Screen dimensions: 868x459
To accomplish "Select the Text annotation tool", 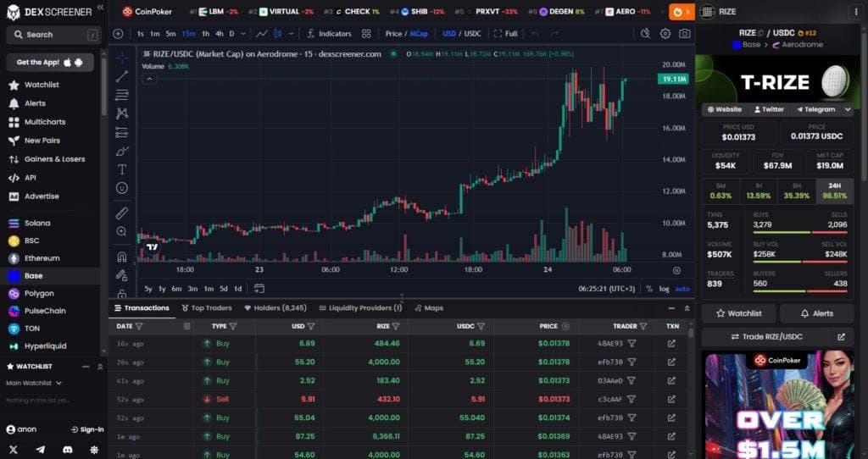I will 122,169.
